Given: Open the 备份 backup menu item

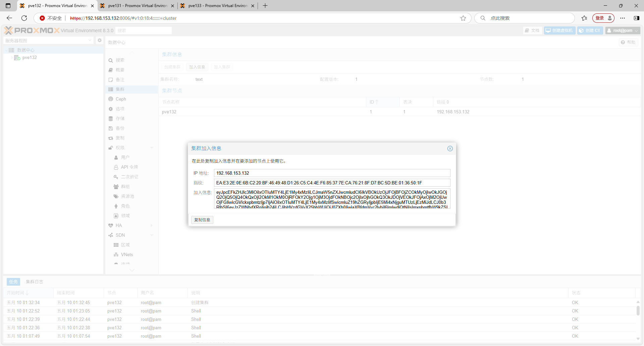Looking at the screenshot, I should click(x=131, y=128).
